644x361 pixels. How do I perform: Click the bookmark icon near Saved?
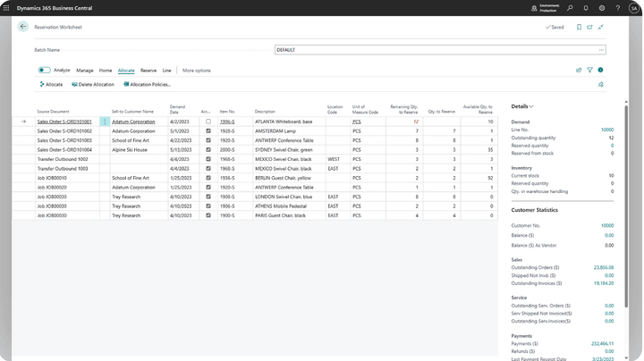[x=579, y=27]
